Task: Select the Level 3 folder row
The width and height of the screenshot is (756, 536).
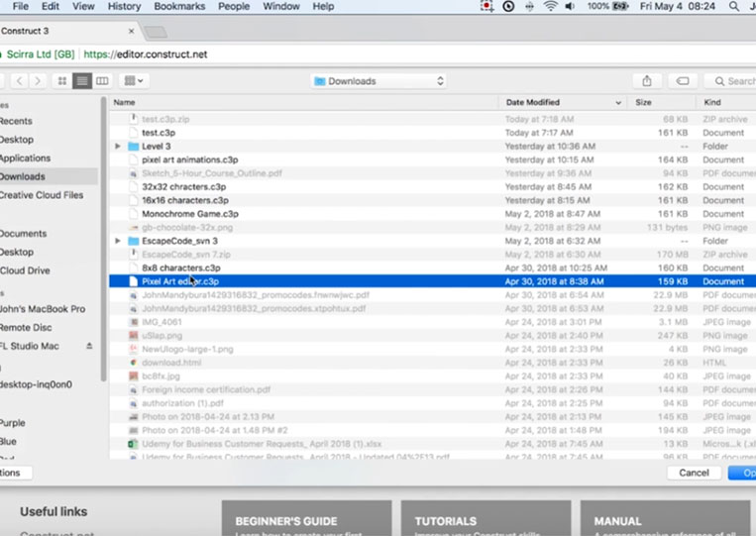Action: click(x=432, y=146)
